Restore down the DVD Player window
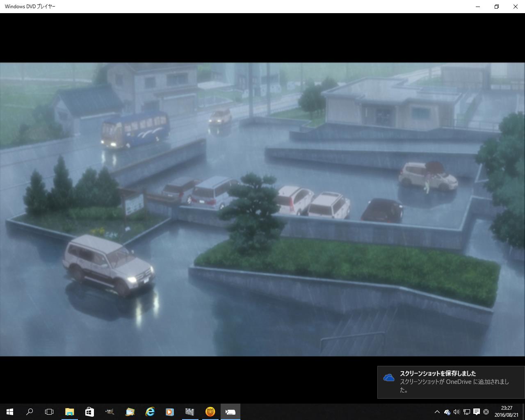 (x=497, y=7)
